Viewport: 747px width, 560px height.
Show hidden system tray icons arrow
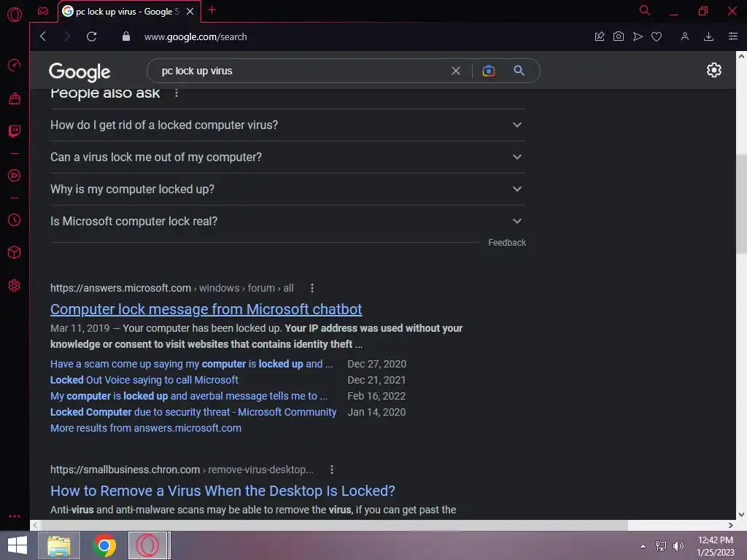pos(643,546)
